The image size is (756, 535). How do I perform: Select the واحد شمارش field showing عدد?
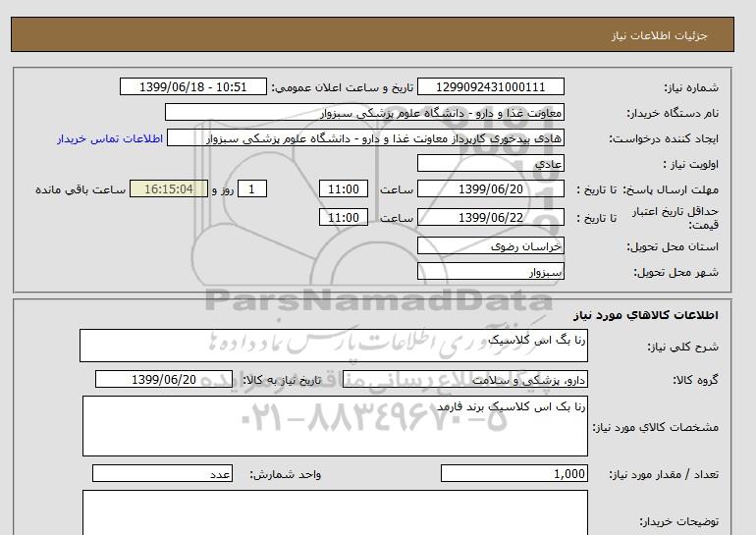tap(162, 473)
